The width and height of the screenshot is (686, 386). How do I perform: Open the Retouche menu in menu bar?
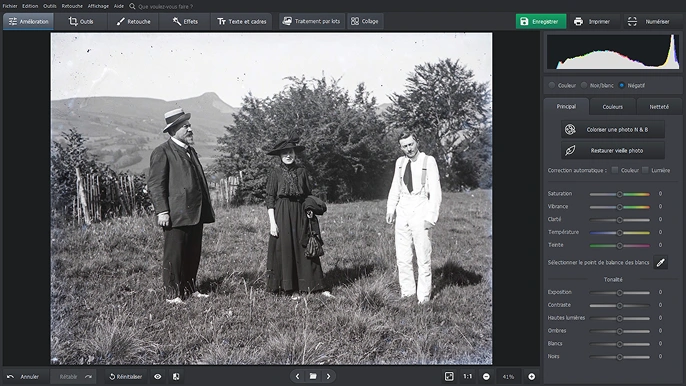point(72,6)
